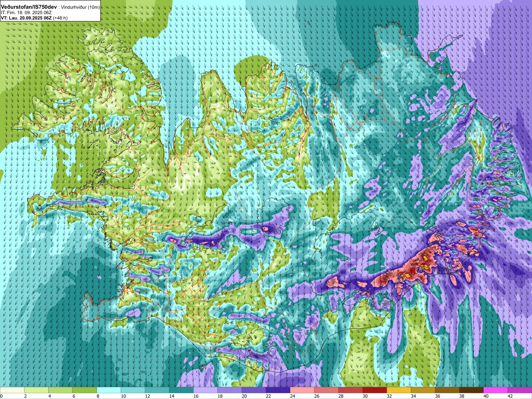Pick the legend swatch between 4 and 6
The image size is (532, 399).
click(61, 390)
